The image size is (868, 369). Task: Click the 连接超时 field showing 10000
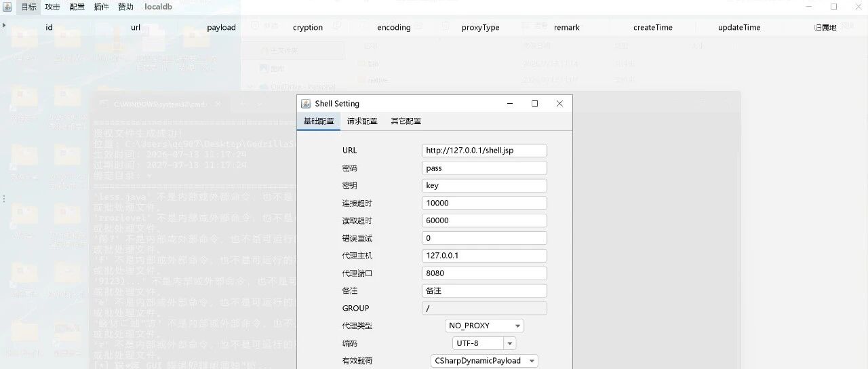click(x=484, y=203)
